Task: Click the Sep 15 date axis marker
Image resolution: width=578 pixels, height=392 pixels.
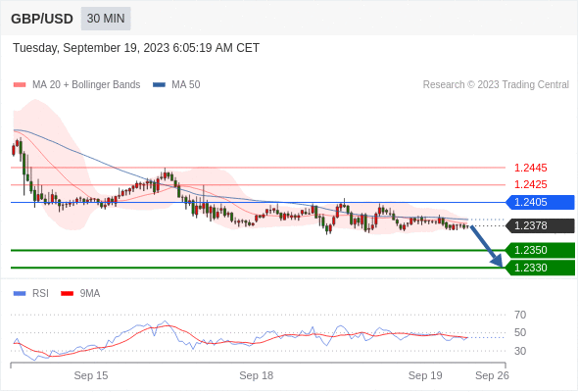Action: coord(91,375)
